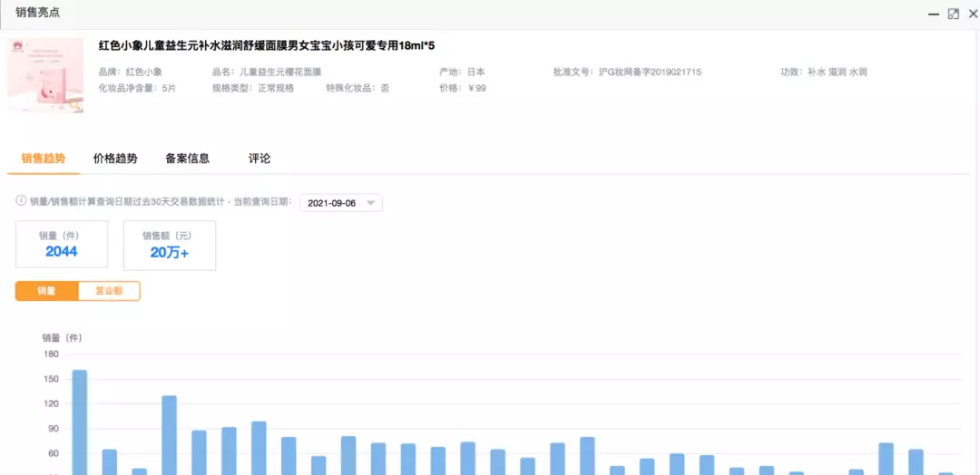This screenshot has width=980, height=475.
Task: Close the 销售亮点 window
Action: click(x=973, y=14)
